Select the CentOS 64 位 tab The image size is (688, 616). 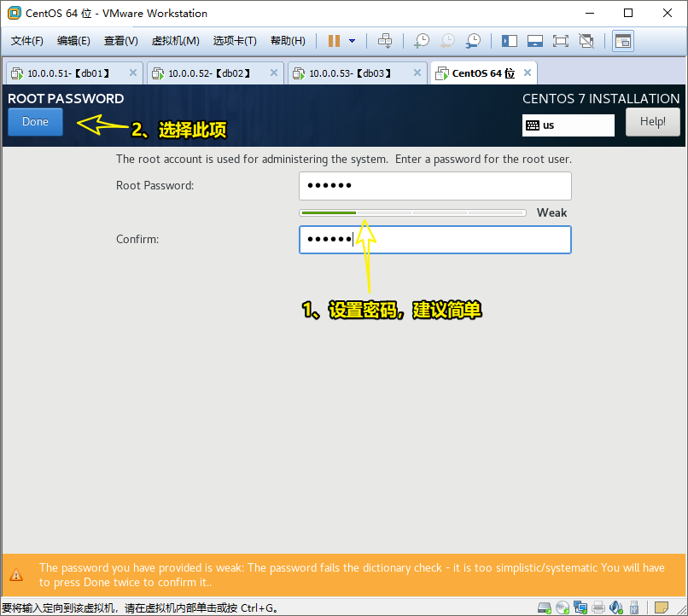pos(483,73)
